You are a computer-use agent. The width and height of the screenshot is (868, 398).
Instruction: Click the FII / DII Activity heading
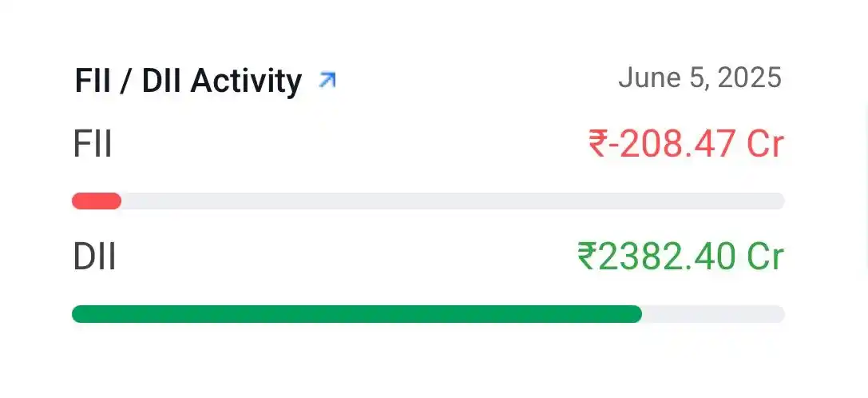(188, 81)
